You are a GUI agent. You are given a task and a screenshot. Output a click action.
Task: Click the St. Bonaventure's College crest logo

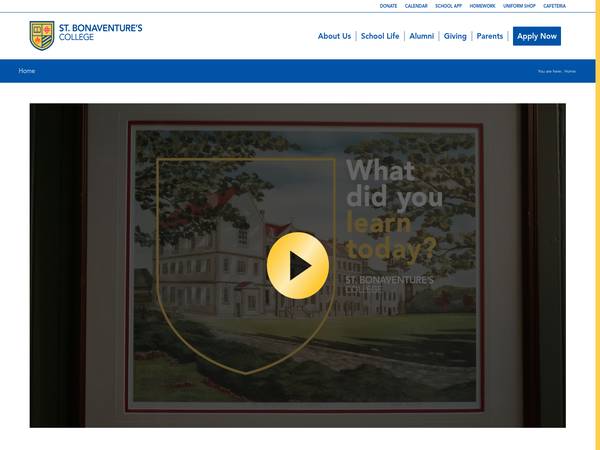coord(42,36)
